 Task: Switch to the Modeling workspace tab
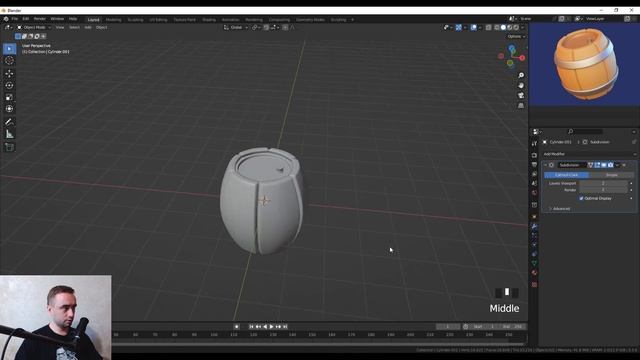(113, 20)
